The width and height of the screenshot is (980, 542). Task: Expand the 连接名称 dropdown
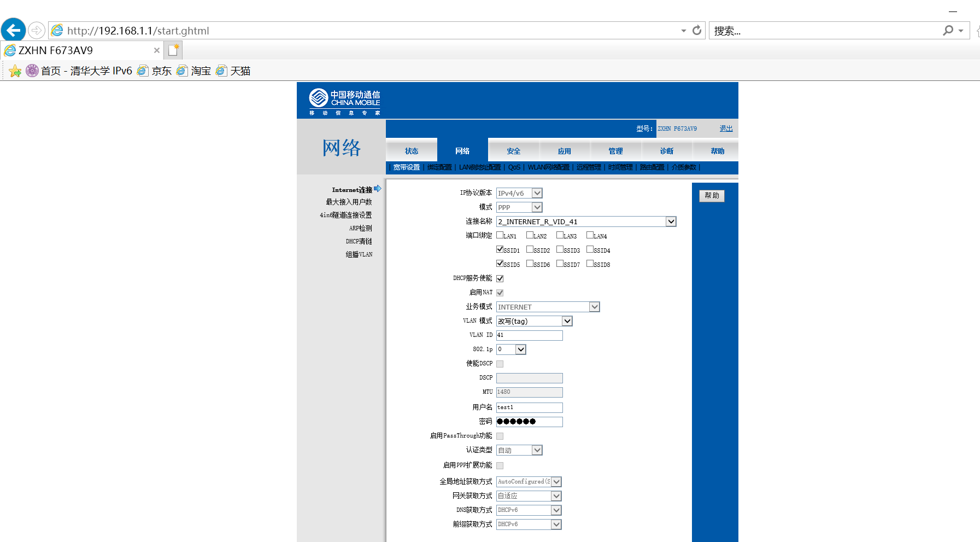(x=586, y=222)
